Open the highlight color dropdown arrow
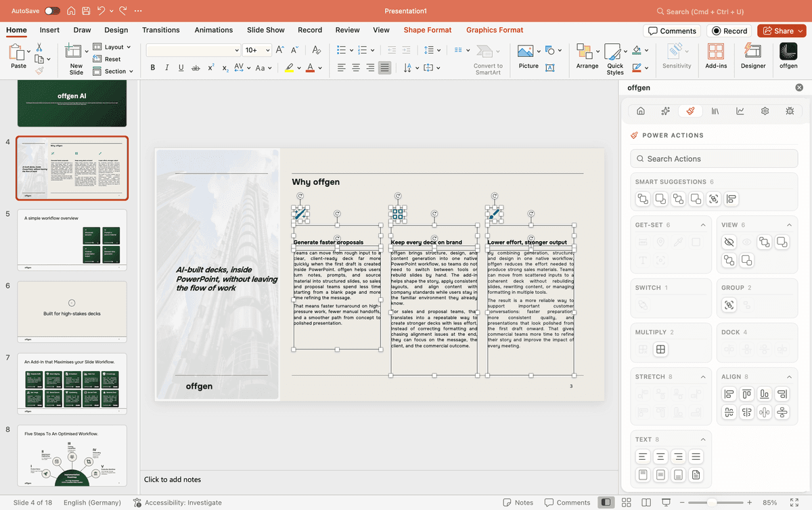Image resolution: width=812 pixels, height=510 pixels. pos(298,68)
